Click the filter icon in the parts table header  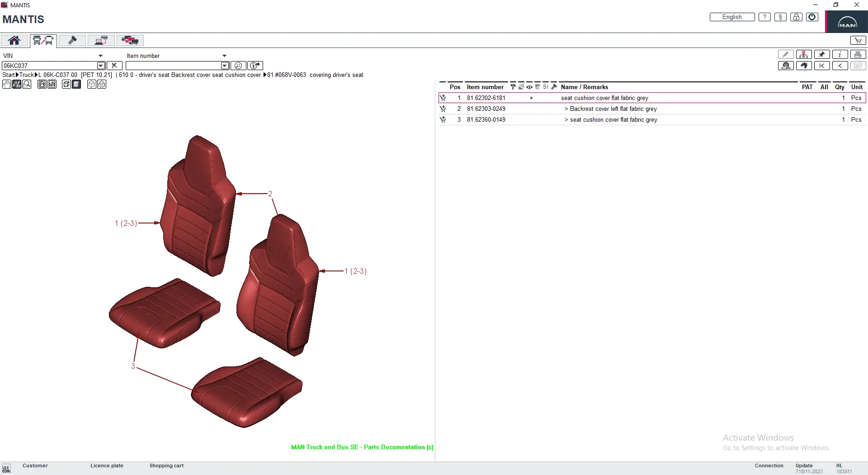tap(512, 87)
